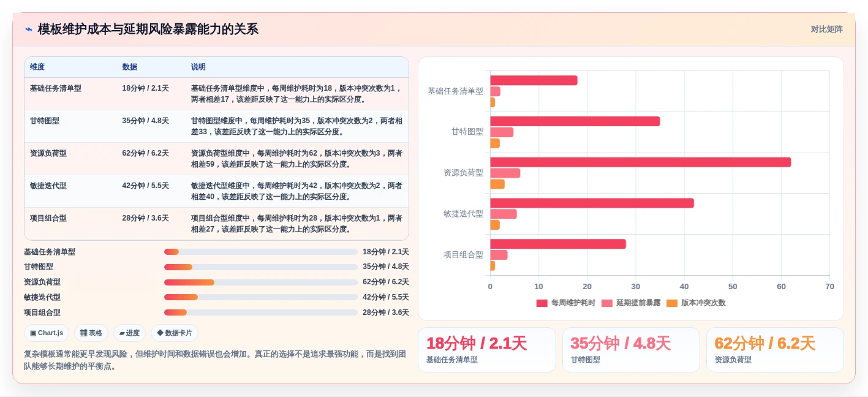Click the 维度 column header
The width and height of the screenshot is (868, 397).
pos(37,67)
